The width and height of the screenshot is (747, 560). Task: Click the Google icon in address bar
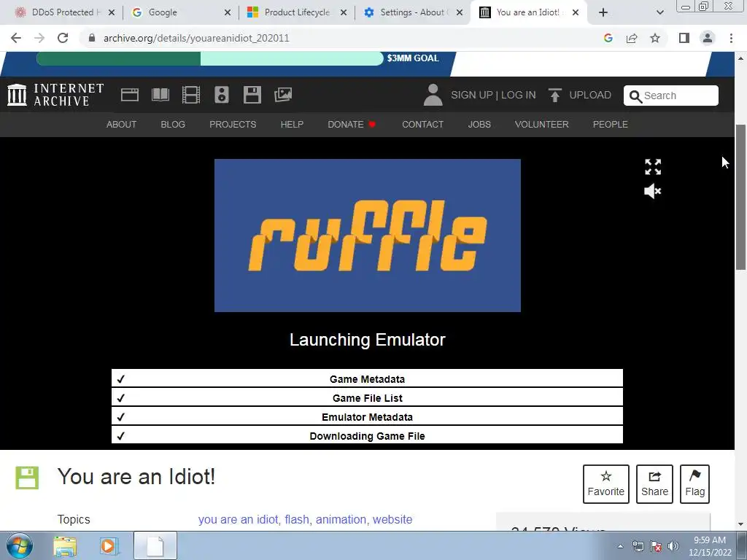(608, 38)
